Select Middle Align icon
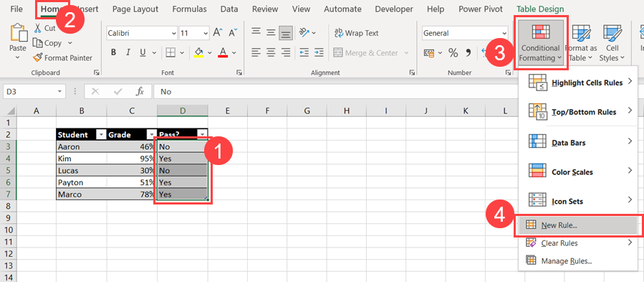 coord(271,32)
